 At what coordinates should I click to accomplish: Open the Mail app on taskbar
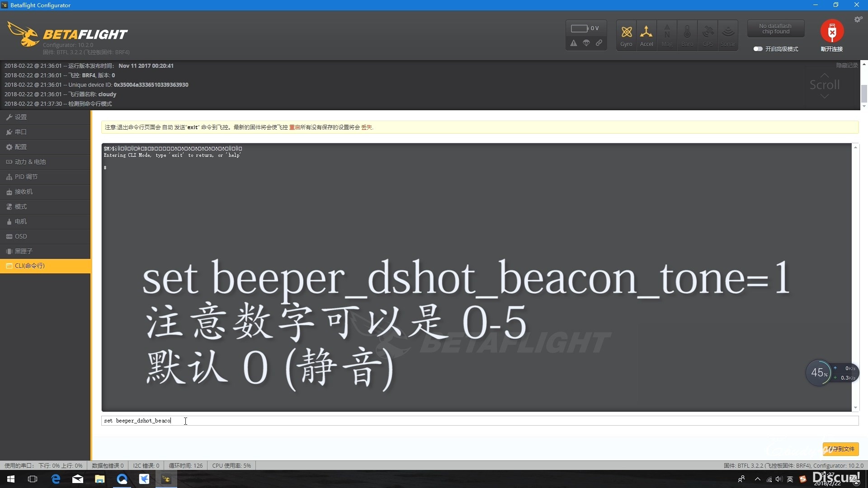tap(78, 479)
